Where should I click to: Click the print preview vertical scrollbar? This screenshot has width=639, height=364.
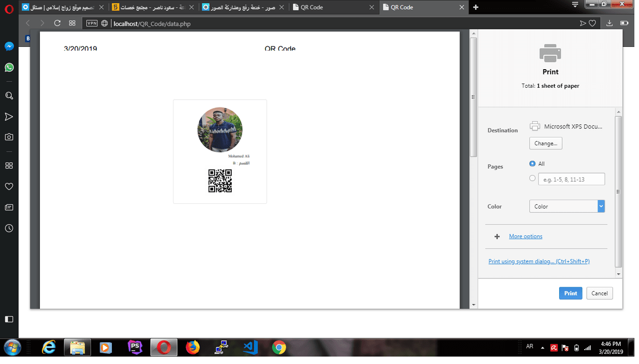(x=473, y=97)
